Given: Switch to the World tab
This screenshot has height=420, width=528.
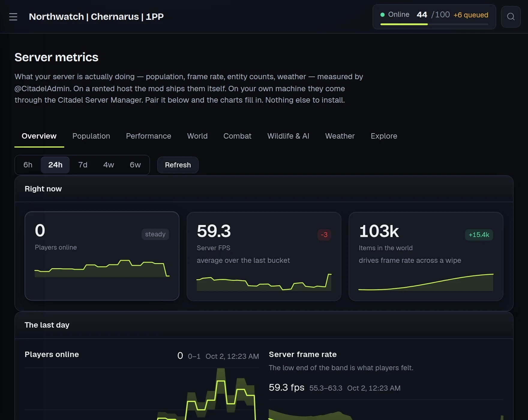Looking at the screenshot, I should click(197, 136).
